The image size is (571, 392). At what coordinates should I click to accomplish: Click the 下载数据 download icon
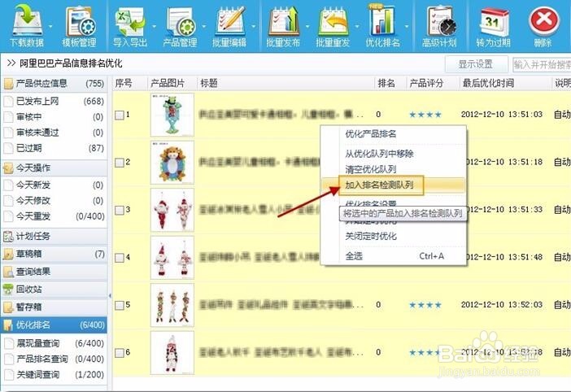(27, 20)
